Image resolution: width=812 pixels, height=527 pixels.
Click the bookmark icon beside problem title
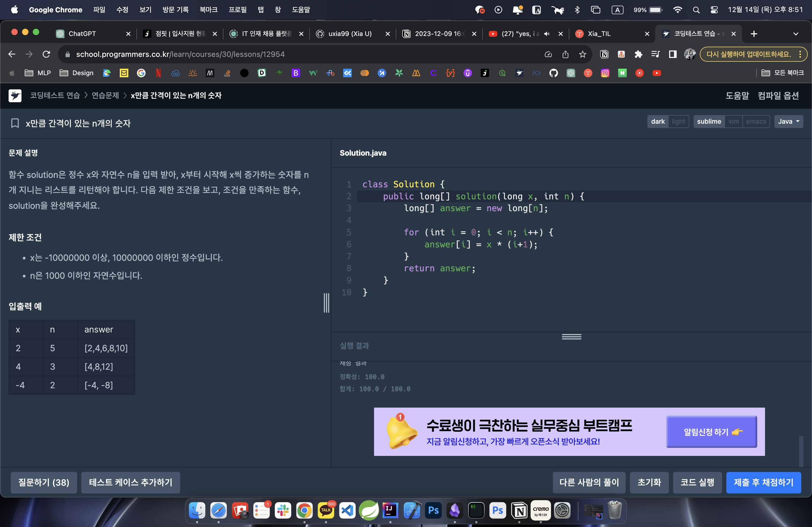(15, 123)
